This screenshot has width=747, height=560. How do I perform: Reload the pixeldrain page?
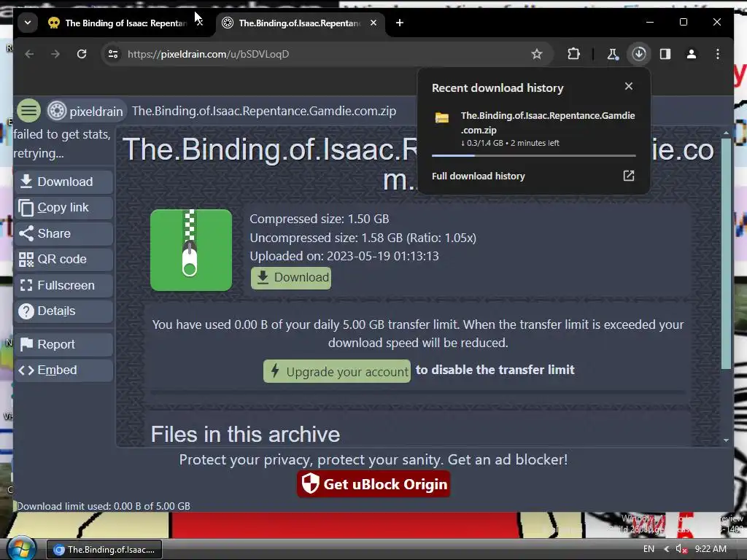pyautogui.click(x=82, y=54)
